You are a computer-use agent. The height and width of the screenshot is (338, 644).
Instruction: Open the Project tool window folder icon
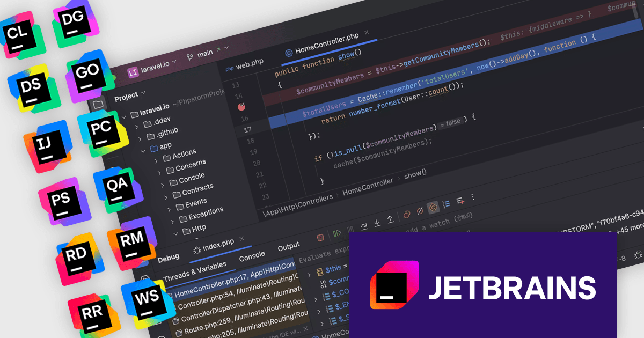tap(98, 104)
